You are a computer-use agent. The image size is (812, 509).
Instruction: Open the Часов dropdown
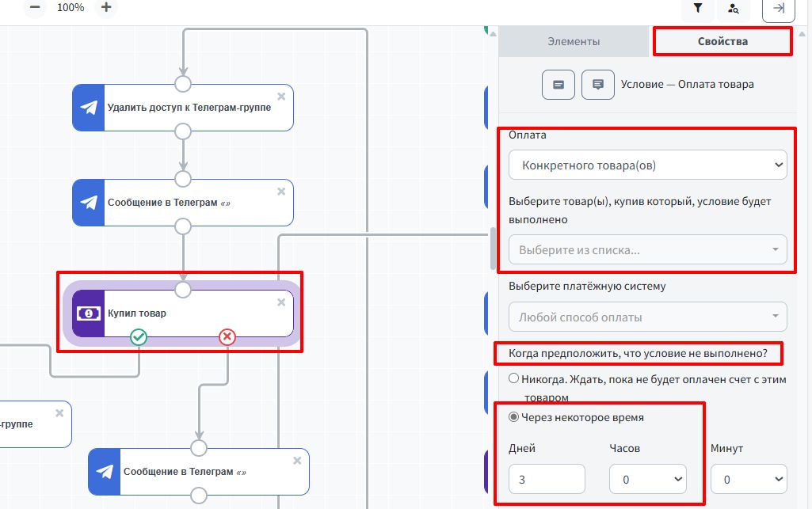648,479
